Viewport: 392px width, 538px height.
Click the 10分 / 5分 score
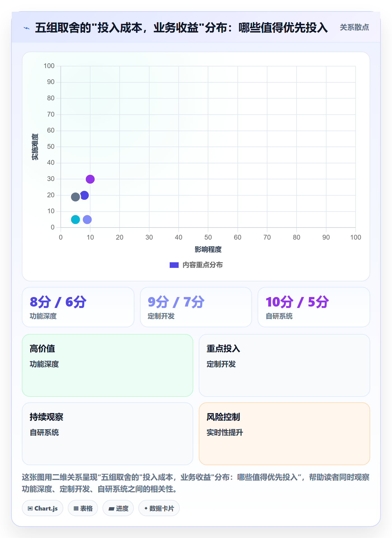[x=297, y=302]
